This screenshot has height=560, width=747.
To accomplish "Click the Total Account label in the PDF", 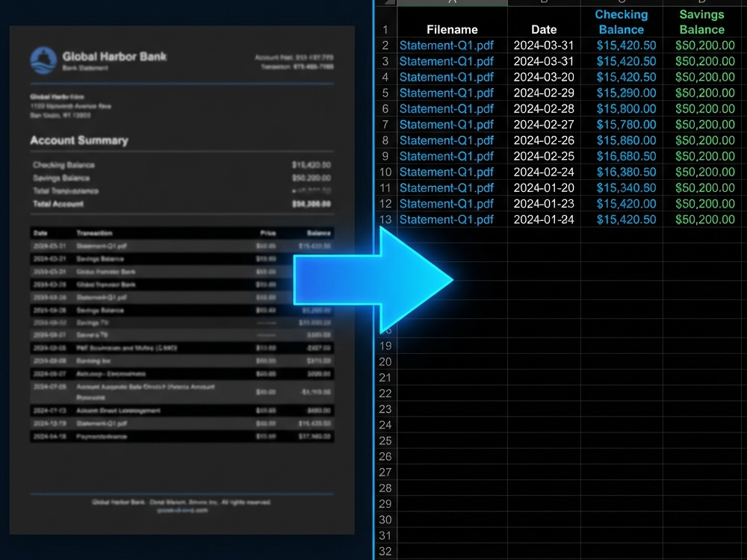I will 58,204.
